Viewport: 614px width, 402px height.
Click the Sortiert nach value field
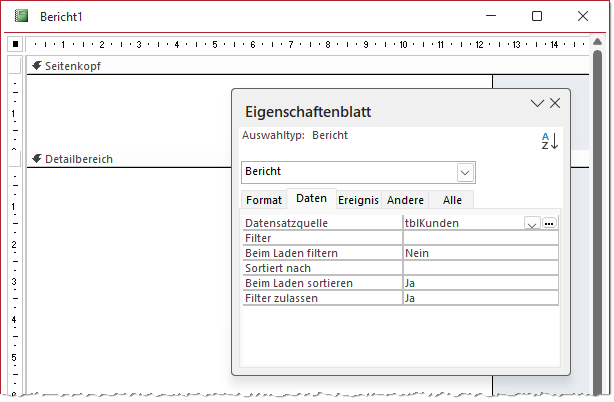pyautogui.click(x=479, y=268)
